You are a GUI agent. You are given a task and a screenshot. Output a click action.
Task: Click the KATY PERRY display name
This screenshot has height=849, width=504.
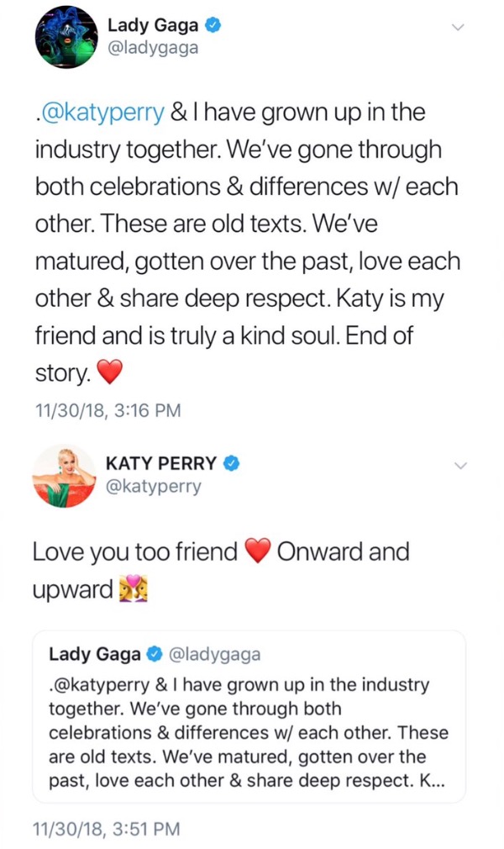point(161,463)
